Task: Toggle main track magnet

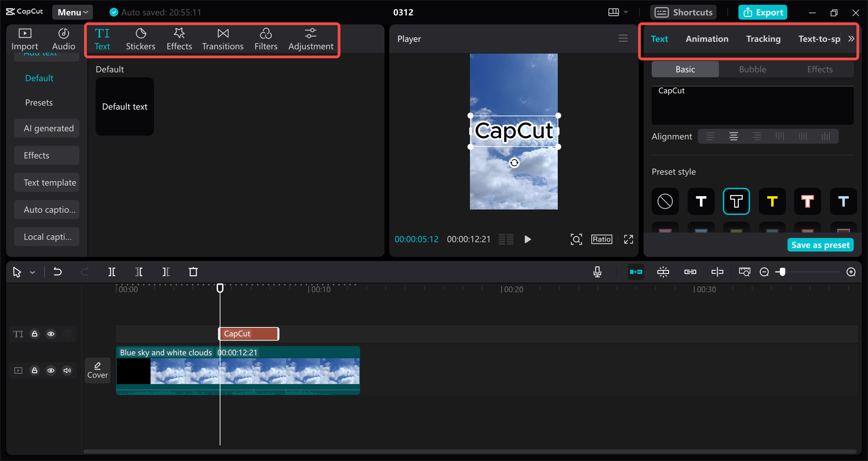Action: tap(636, 272)
